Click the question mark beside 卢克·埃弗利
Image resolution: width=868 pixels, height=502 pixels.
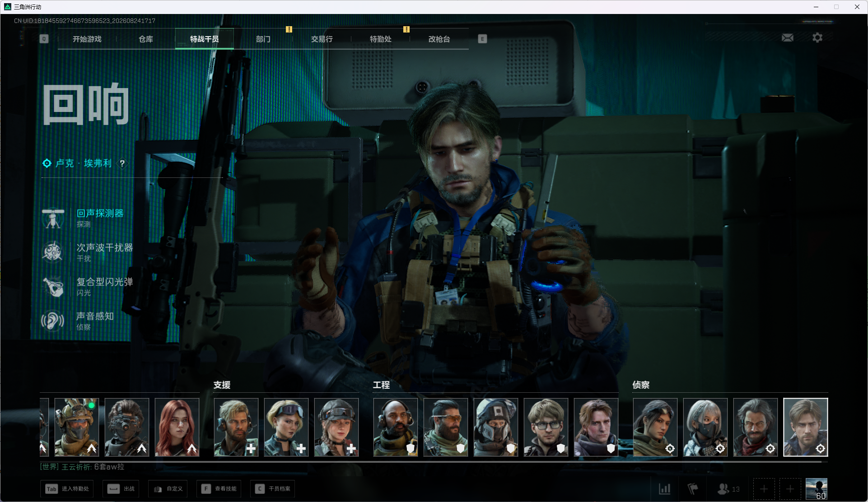click(122, 163)
